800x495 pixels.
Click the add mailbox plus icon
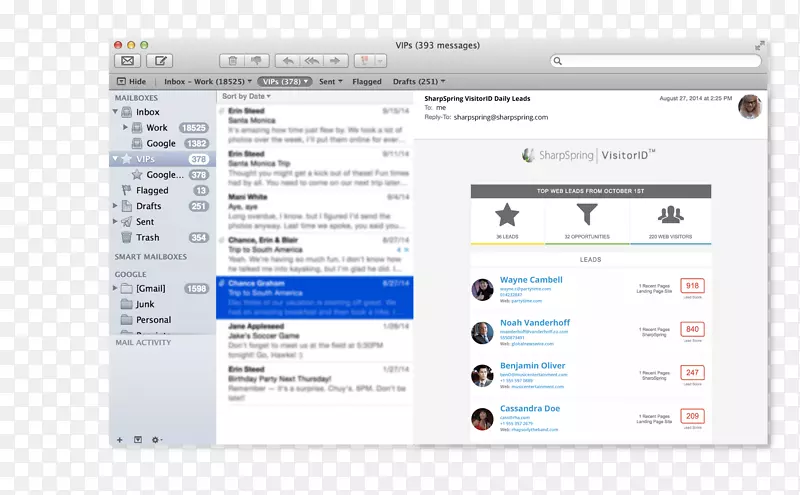coord(120,439)
